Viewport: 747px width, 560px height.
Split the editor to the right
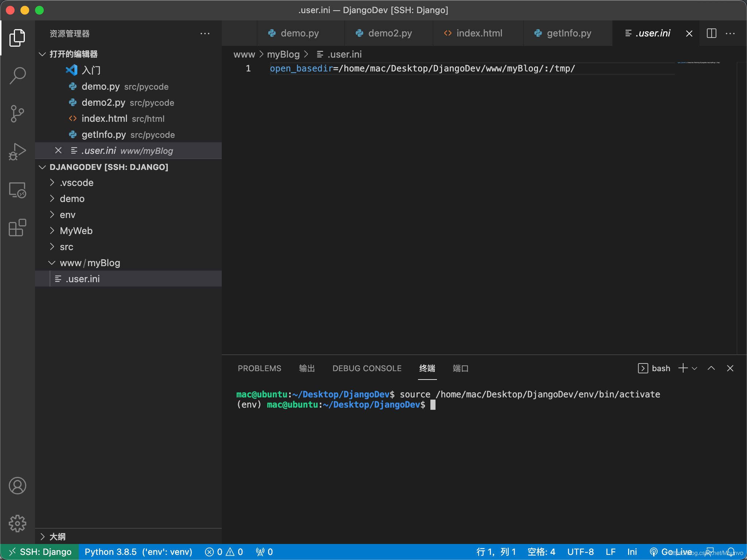(x=711, y=34)
